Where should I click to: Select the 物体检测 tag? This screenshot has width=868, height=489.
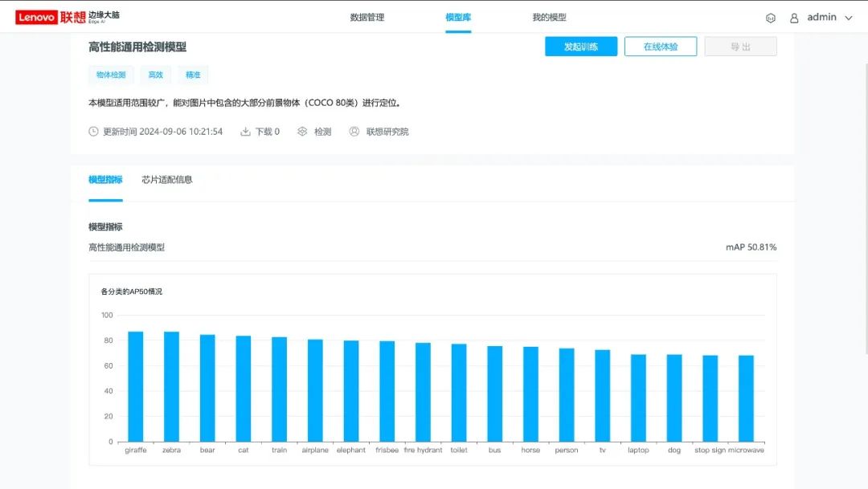[111, 75]
